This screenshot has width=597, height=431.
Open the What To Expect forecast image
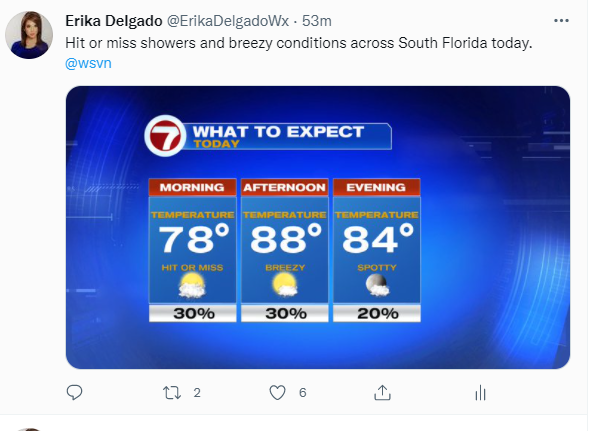[x=318, y=227]
